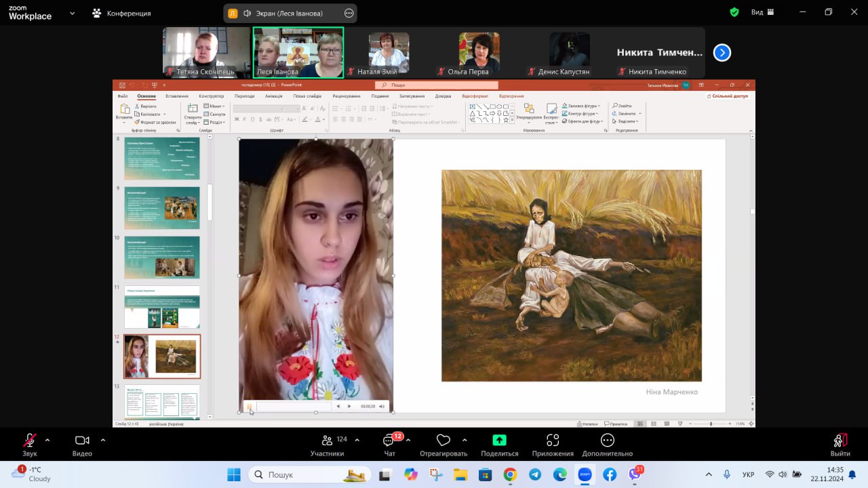Open Розділ section dropdown in the ribbon
This screenshot has width=868, height=488.
tap(214, 122)
